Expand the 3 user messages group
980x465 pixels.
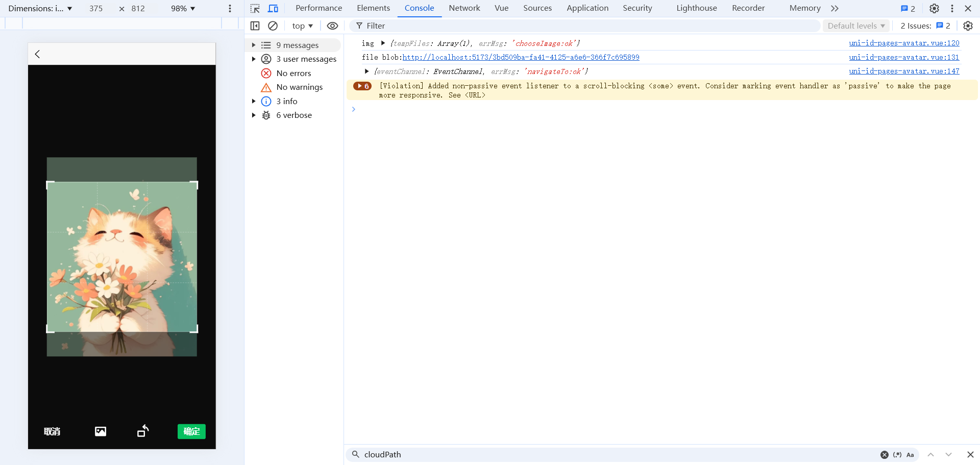[254, 59]
